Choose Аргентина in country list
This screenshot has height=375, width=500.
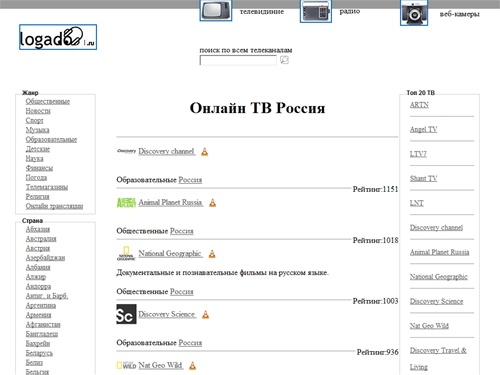click(41, 305)
